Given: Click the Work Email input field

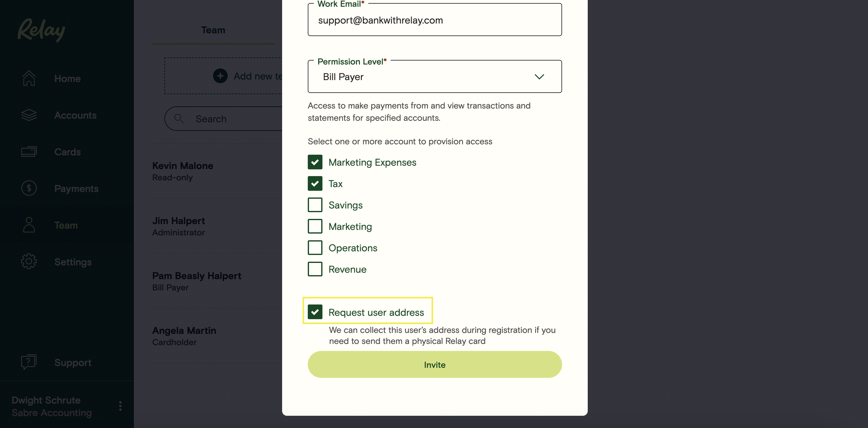Looking at the screenshot, I should pos(434,20).
